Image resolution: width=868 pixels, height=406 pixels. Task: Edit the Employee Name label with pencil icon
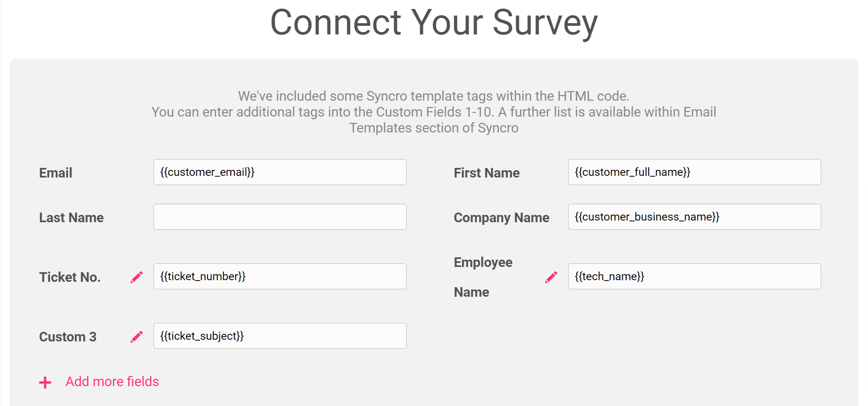coord(551,277)
